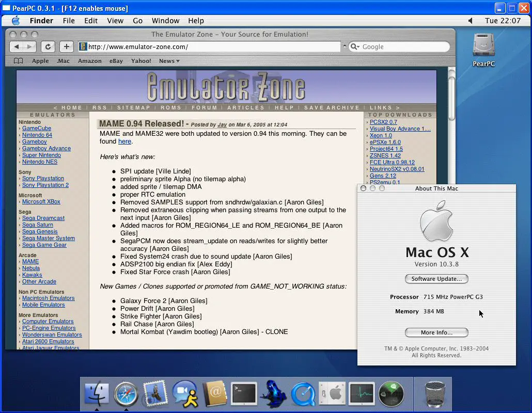
Task: Select the PearPC hard drive icon
Action: click(x=483, y=45)
